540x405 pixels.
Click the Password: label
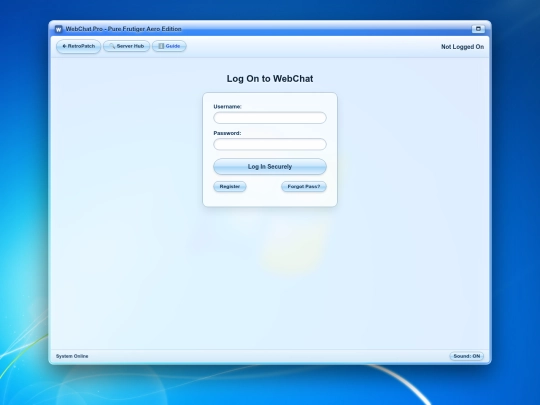(x=227, y=133)
